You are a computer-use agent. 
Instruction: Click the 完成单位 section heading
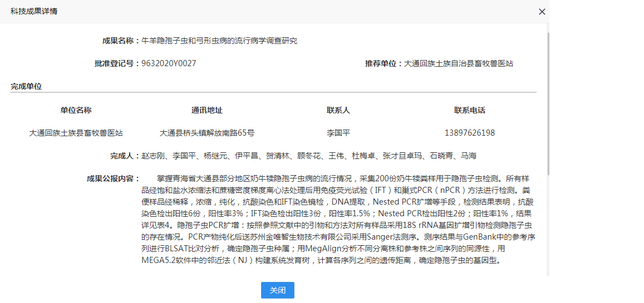(26, 86)
